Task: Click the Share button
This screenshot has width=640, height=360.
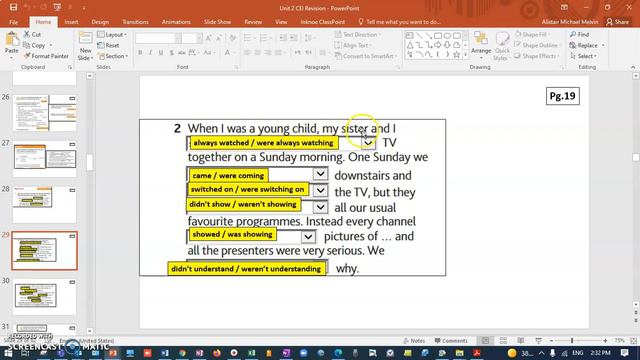Action: (618, 22)
